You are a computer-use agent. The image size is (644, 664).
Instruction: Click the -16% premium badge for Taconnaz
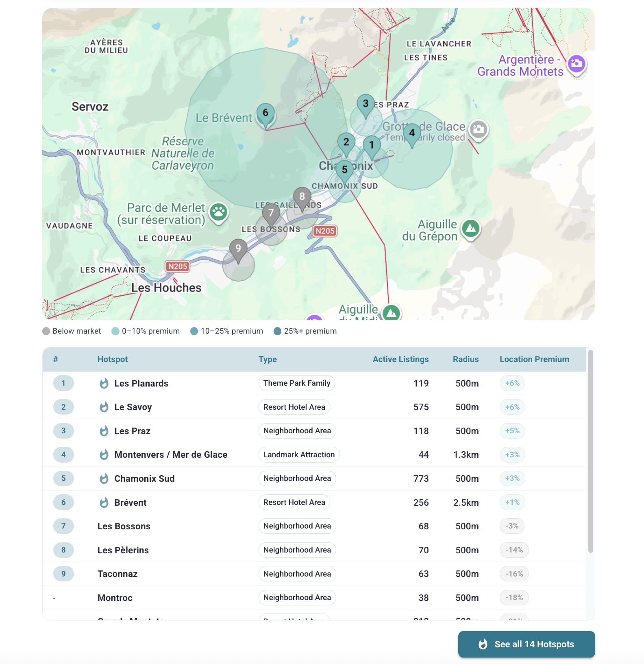coord(514,574)
